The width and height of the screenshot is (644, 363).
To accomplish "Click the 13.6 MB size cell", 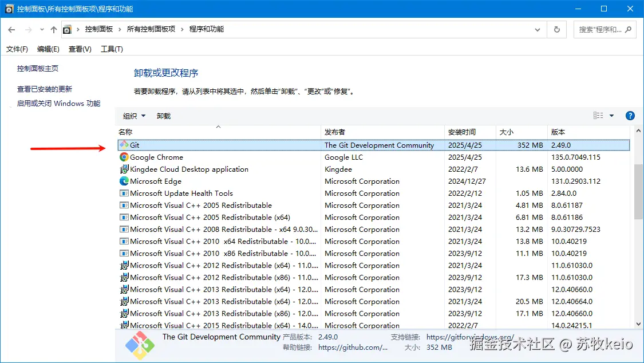I will tap(530, 169).
